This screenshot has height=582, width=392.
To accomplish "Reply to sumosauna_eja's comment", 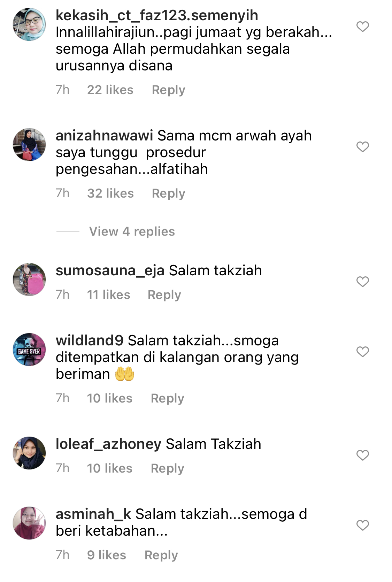I will coord(164,295).
